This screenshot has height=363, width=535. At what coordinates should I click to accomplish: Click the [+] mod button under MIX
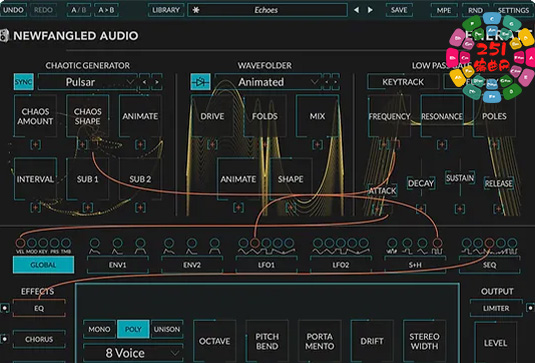[x=317, y=145]
